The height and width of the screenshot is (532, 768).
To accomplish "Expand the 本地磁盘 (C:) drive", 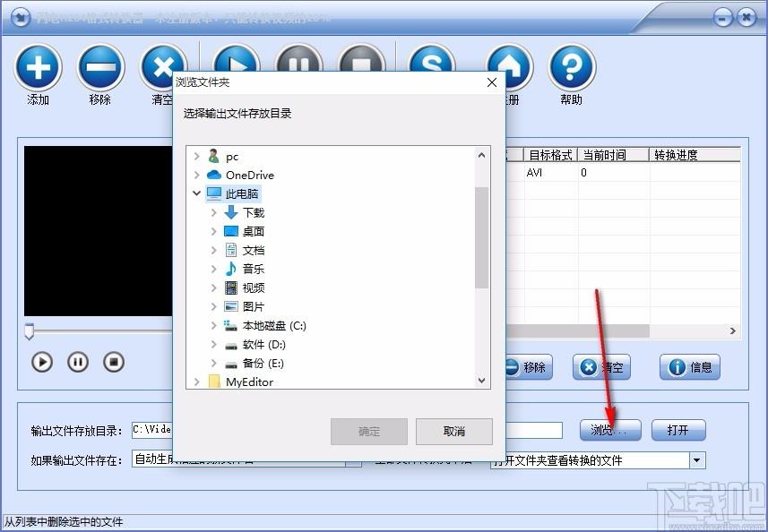I will point(213,326).
